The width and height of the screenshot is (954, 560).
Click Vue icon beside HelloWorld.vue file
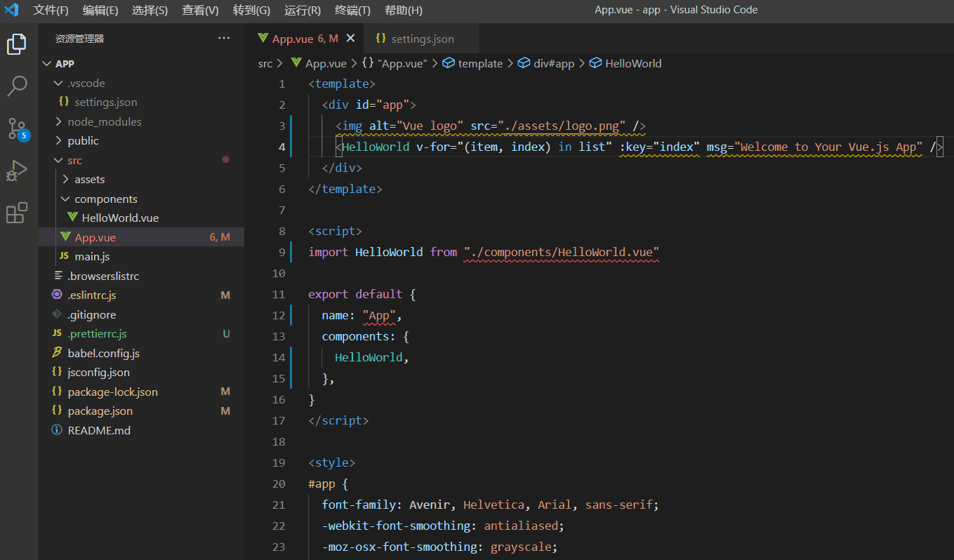click(72, 218)
